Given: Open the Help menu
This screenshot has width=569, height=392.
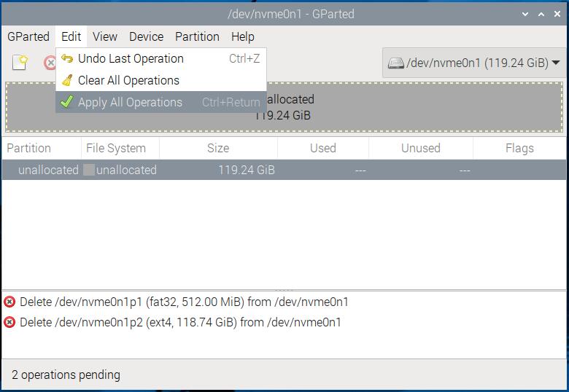Looking at the screenshot, I should coord(243,36).
